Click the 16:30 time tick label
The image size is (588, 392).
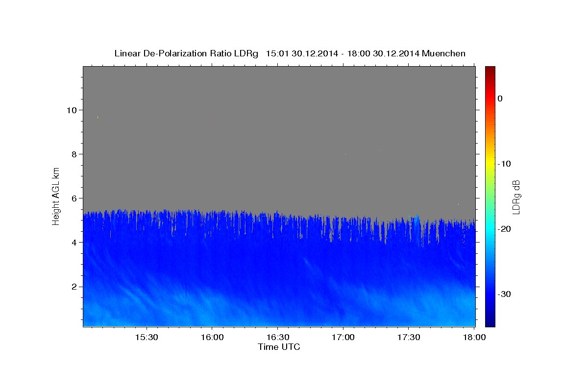277,338
